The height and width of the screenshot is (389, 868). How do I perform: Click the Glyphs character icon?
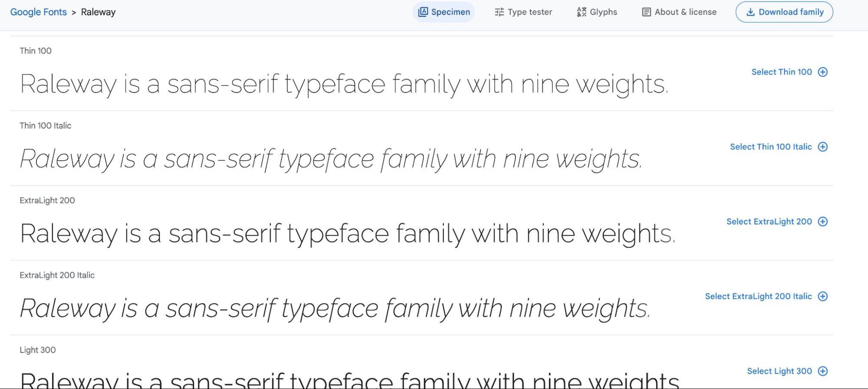click(581, 12)
